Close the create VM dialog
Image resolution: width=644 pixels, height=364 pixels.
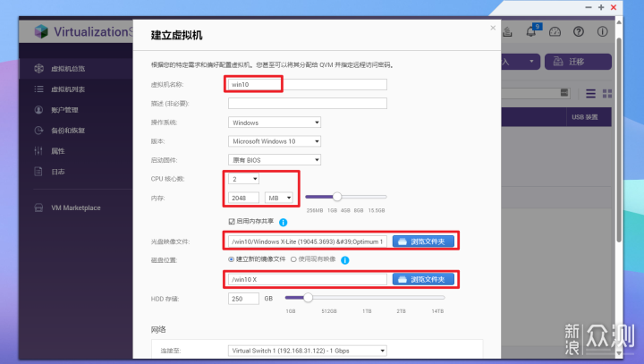tap(493, 28)
